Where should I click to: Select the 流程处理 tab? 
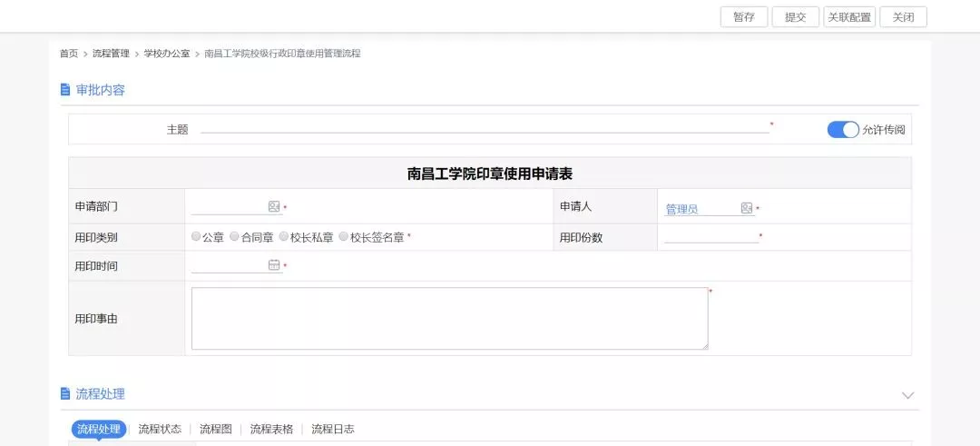point(99,429)
